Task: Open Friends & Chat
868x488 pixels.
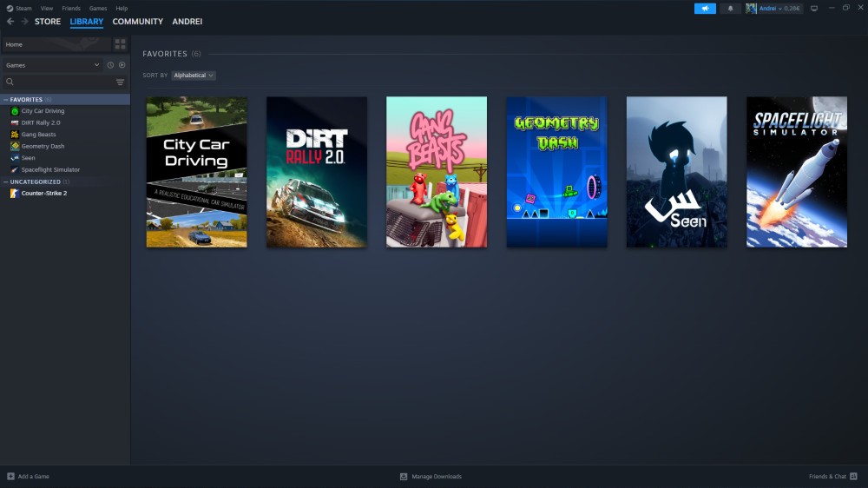Action: coord(832,477)
